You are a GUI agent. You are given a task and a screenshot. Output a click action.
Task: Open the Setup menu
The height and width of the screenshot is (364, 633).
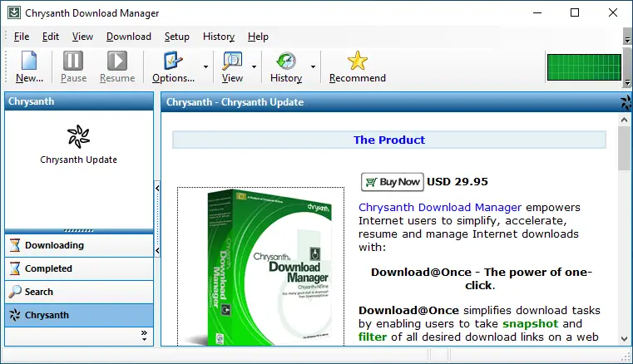click(177, 37)
